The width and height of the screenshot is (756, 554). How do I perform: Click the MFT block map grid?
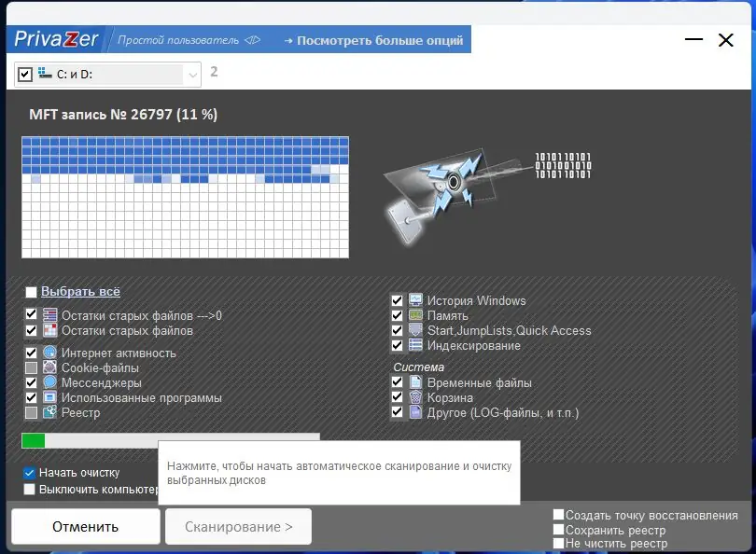coord(185,198)
